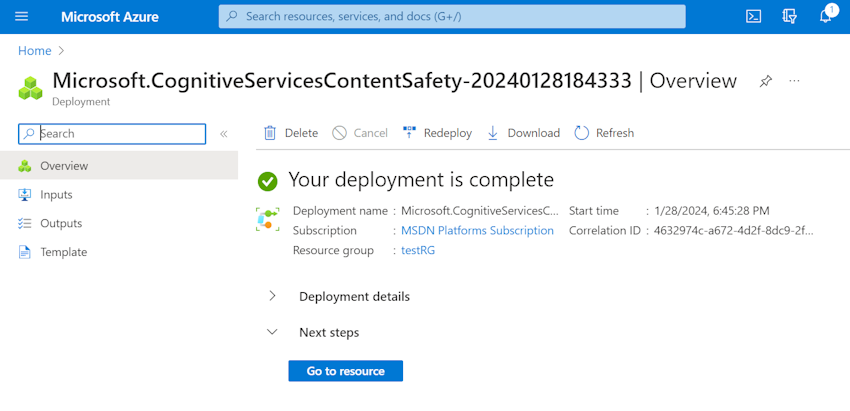Refresh the deployment overview
850x411 pixels.
(604, 133)
